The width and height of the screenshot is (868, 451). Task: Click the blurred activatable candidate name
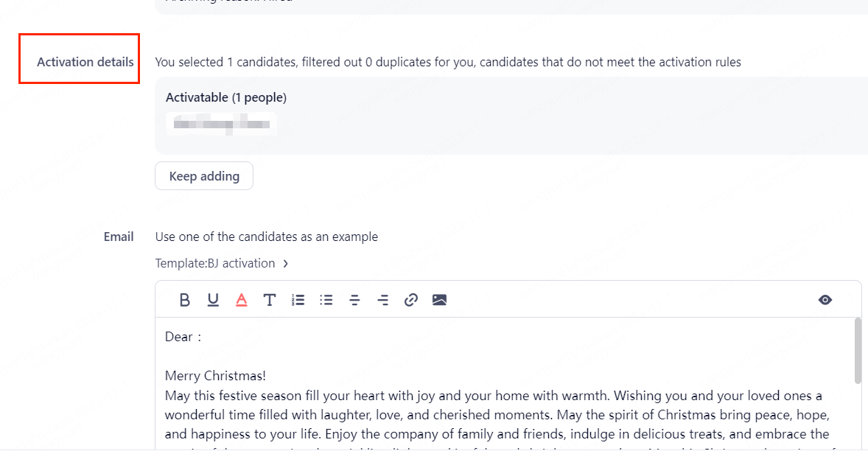click(221, 125)
